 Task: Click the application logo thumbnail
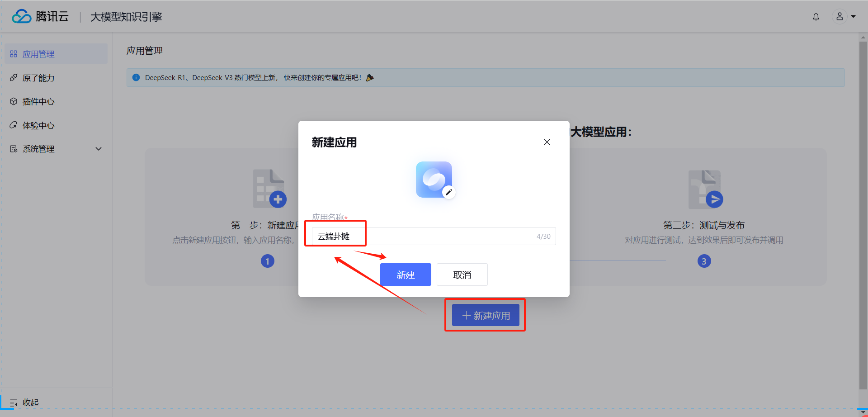(434, 180)
